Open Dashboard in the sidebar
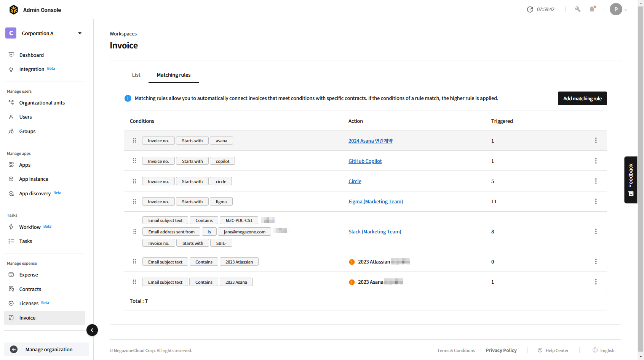644x360 pixels. click(32, 55)
